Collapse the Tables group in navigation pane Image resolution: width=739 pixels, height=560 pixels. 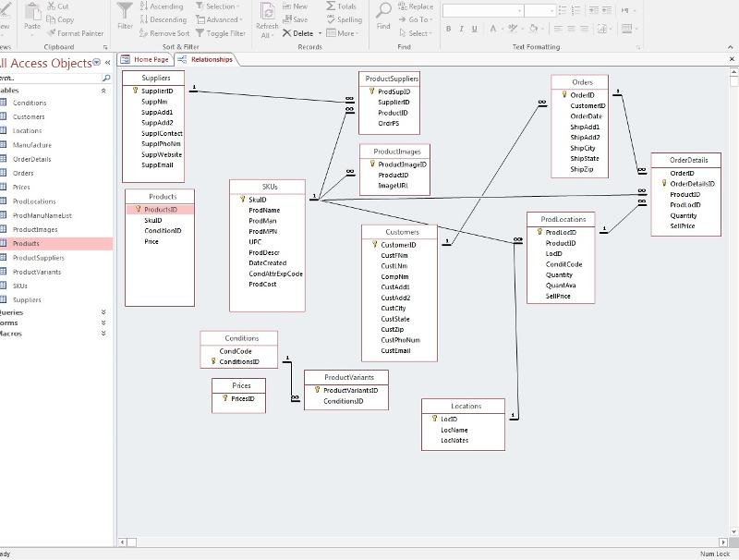(x=103, y=91)
